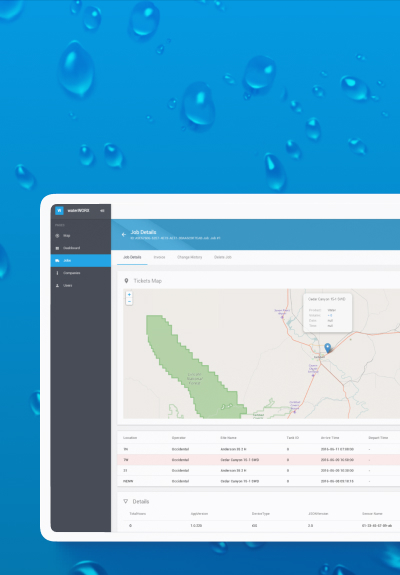Click the location pin icon beside Tickets Map

126,281
